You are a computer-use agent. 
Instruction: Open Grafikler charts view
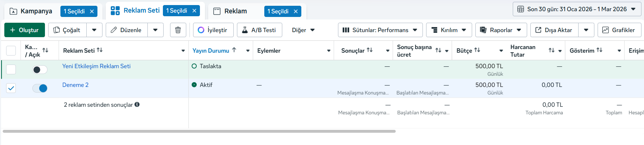coord(619,30)
